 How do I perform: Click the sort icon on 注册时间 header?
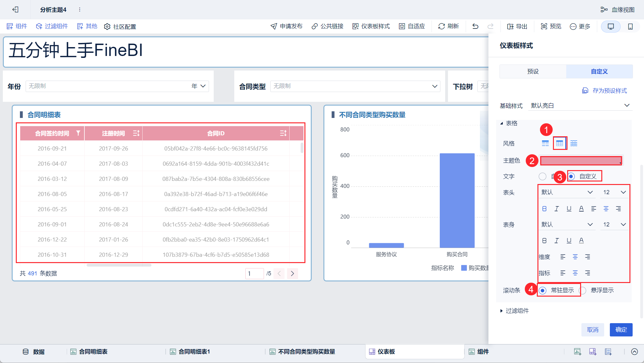[136, 133]
